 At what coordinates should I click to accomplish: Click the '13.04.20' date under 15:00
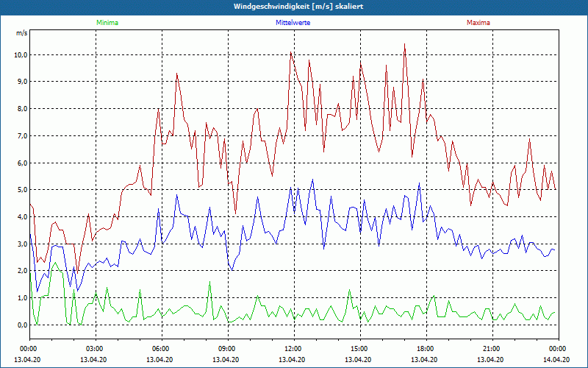coord(358,359)
